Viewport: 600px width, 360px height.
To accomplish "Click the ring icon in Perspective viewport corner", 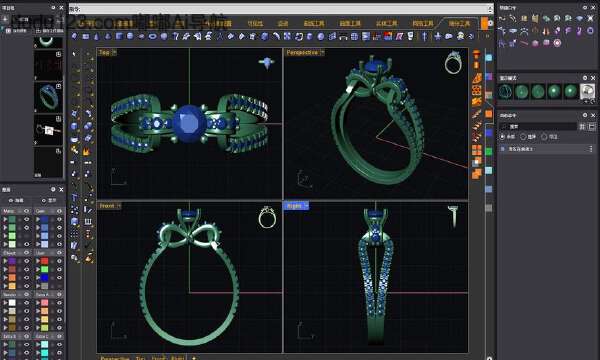I will click(x=453, y=63).
